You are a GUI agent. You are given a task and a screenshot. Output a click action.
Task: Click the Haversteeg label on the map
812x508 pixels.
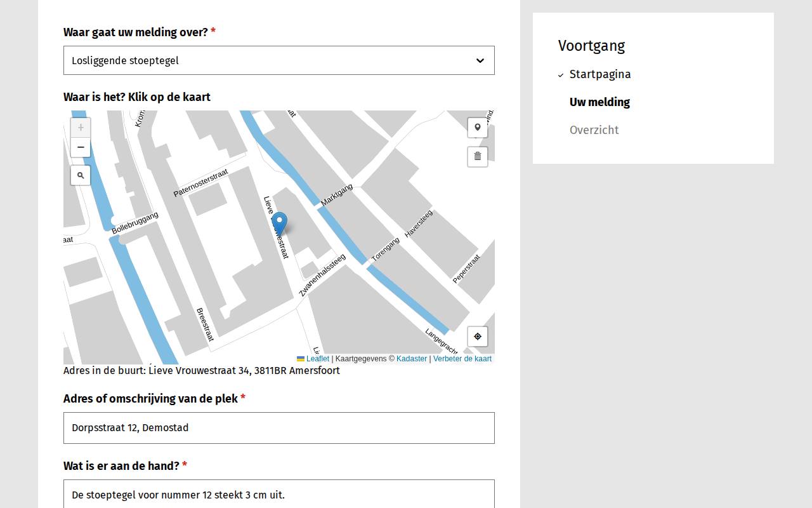[x=419, y=224]
